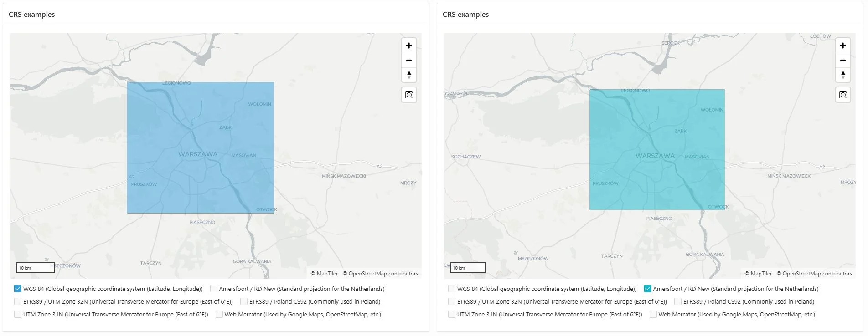Open OpenStreetMap contributors link on right map
The width and height of the screenshot is (868, 336).
click(814, 274)
